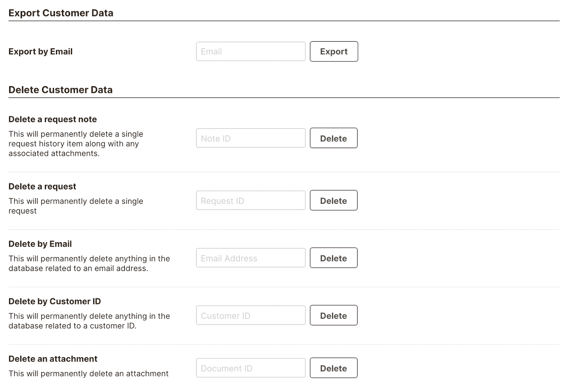The width and height of the screenshot is (561, 392).
Task: Click the 'Export by Email' label
Action: click(x=41, y=52)
